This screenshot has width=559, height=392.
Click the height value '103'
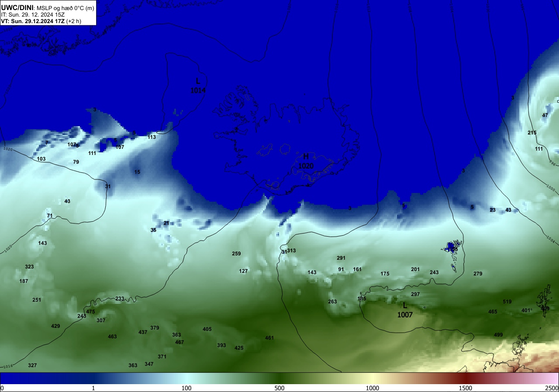pyautogui.click(x=41, y=159)
